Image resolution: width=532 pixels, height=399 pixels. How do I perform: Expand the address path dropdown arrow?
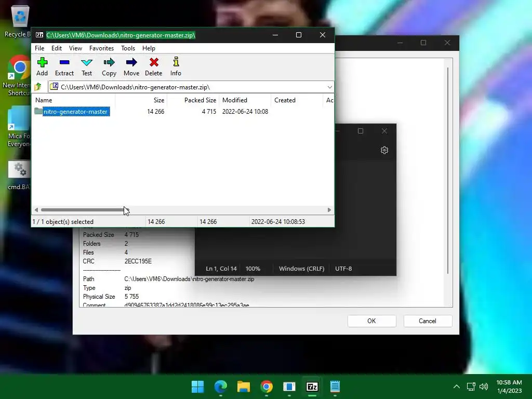click(x=329, y=87)
